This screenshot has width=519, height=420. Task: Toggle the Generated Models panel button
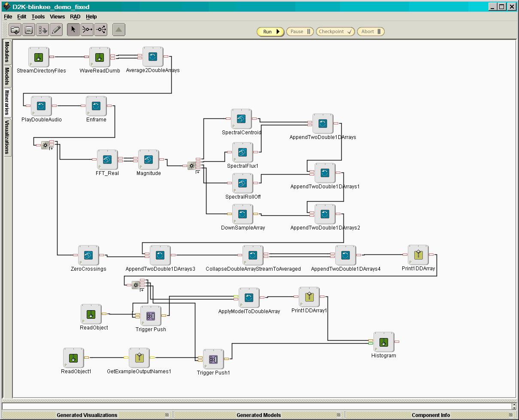tap(339, 415)
